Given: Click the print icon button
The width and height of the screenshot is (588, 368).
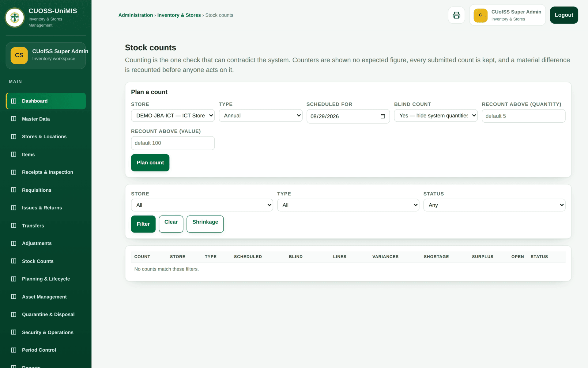Looking at the screenshot, I should 456,15.
